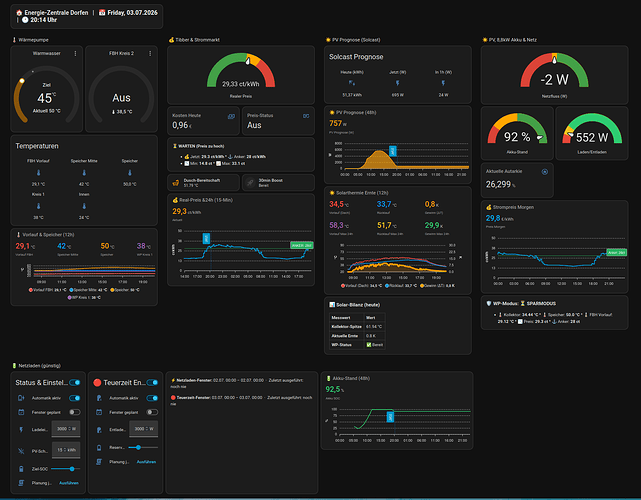Click the Heute (kWh) solar icon
This screenshot has height=500, width=641.
click(352, 83)
